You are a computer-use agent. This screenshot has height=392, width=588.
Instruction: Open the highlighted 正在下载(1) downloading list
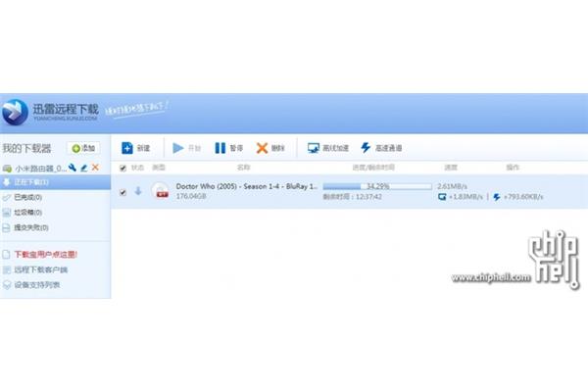point(55,182)
